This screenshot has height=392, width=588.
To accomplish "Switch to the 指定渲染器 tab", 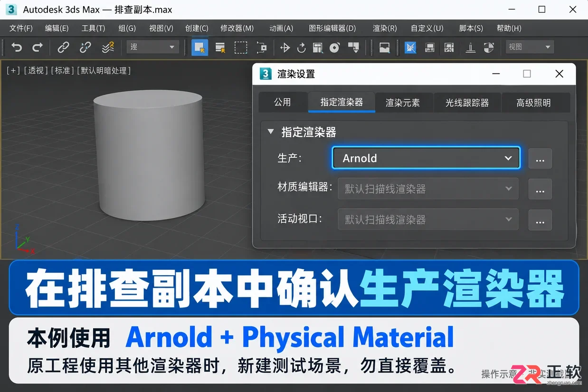I will (x=341, y=102).
